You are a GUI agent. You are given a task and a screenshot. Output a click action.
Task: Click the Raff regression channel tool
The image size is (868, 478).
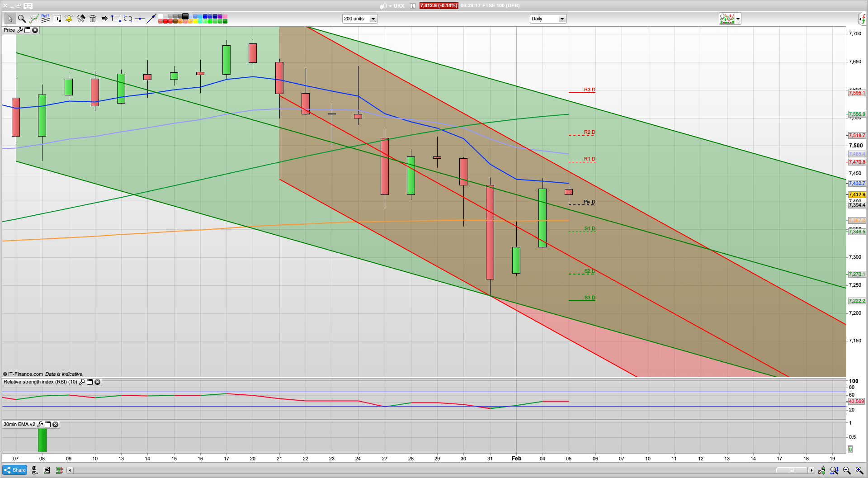(45, 18)
